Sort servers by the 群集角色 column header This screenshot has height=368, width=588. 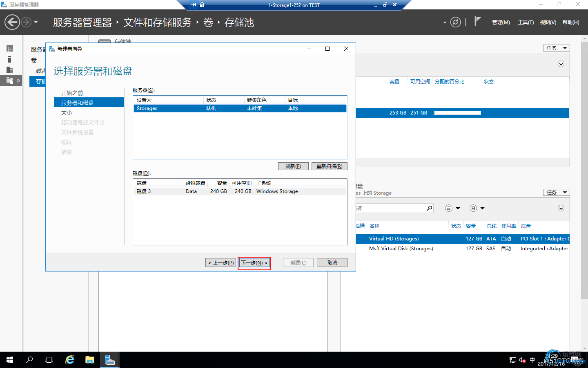(x=257, y=100)
